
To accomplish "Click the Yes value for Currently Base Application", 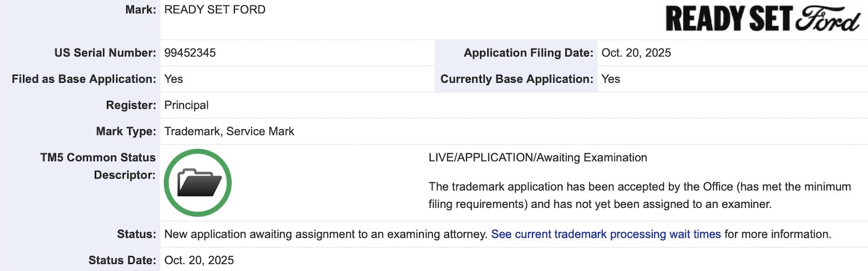I will pos(610,79).
